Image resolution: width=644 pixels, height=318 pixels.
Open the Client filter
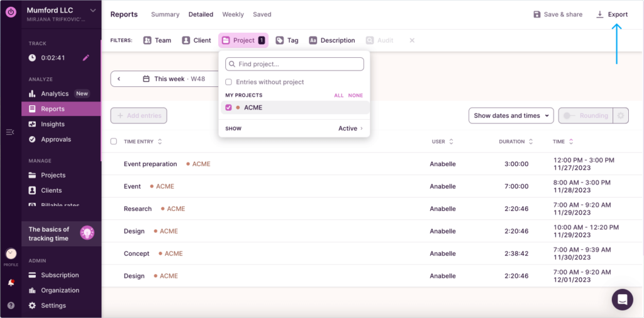click(196, 40)
